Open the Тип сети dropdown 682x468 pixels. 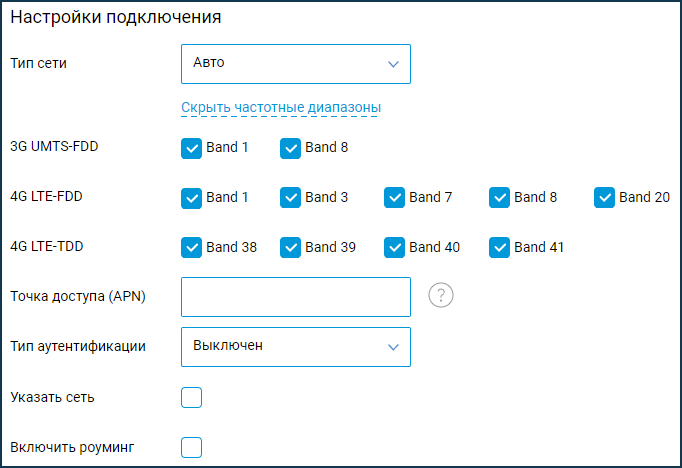pyautogui.click(x=295, y=63)
